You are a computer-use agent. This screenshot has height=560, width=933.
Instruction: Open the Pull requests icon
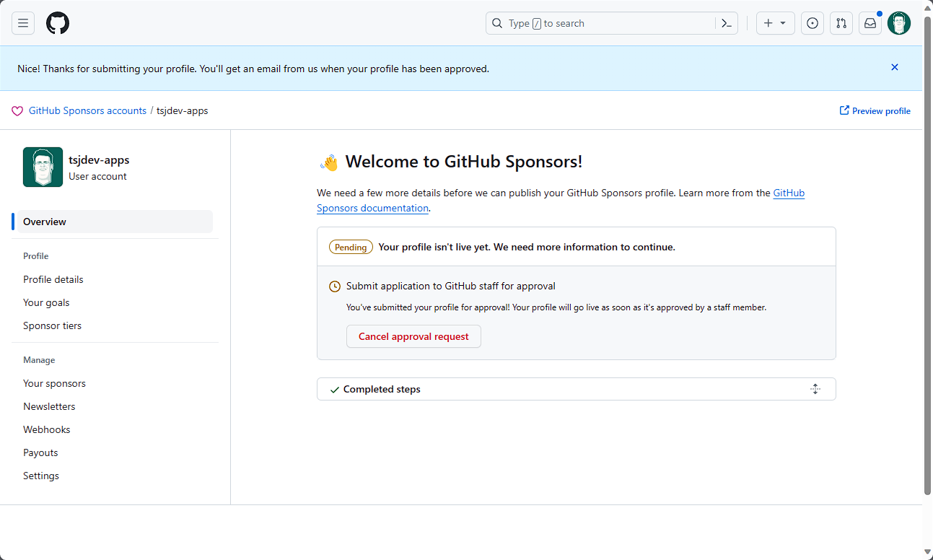coord(841,23)
